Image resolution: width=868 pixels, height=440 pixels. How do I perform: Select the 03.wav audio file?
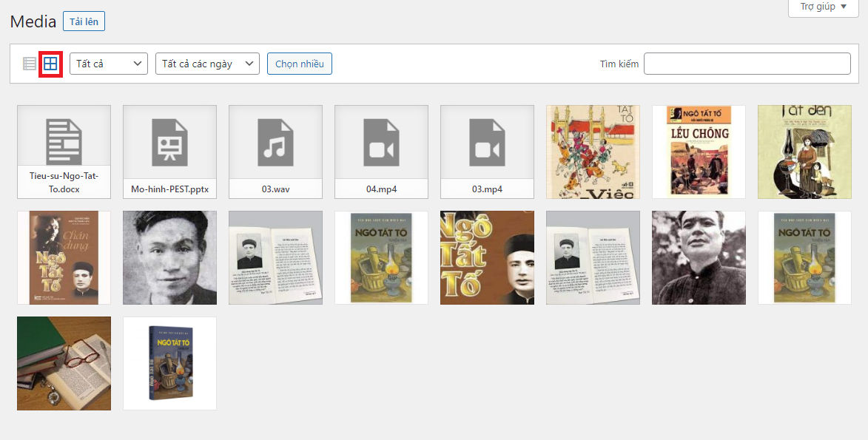click(x=275, y=152)
